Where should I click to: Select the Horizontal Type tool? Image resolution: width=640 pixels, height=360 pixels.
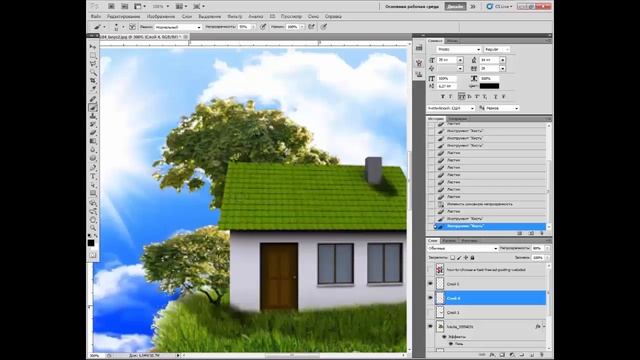[93, 177]
